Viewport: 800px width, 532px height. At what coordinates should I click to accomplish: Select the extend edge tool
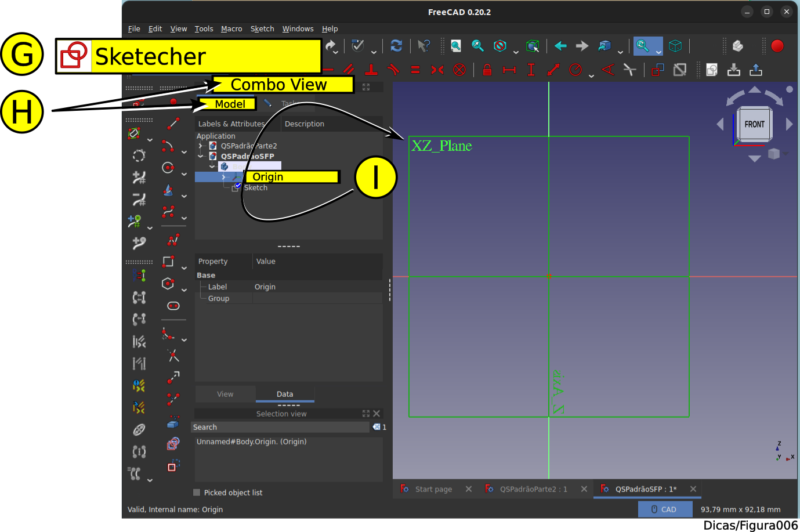(173, 378)
